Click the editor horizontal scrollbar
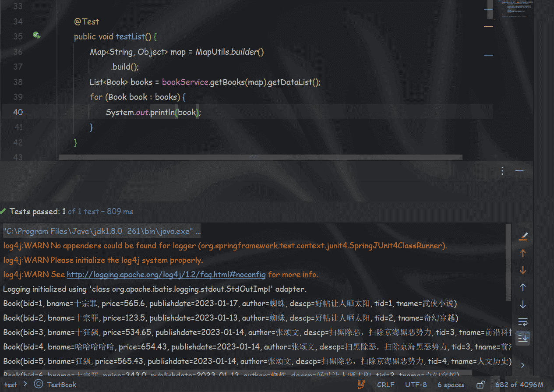The image size is (554, 392). (261, 157)
